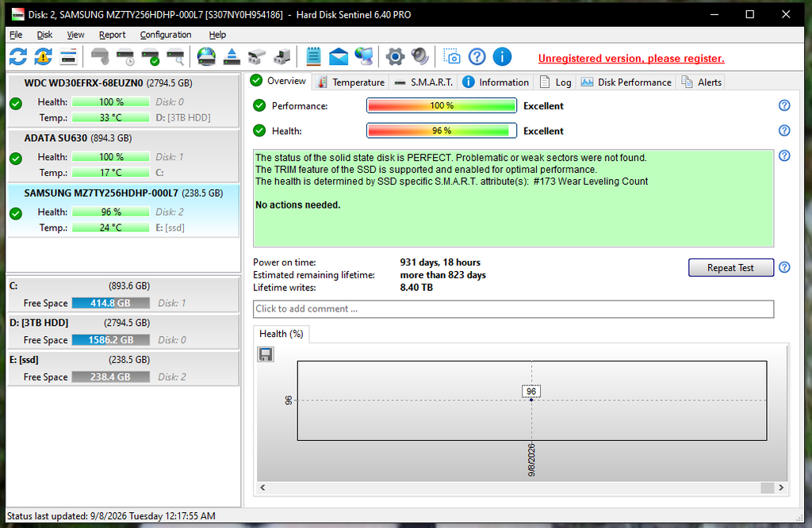Switch to the Temperature tab
The height and width of the screenshot is (528, 812).
pos(351,82)
